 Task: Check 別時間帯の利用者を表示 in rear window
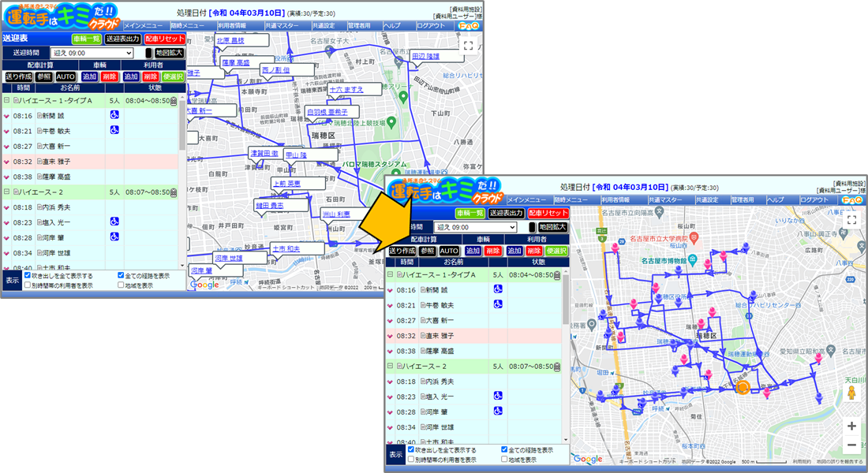click(x=27, y=285)
